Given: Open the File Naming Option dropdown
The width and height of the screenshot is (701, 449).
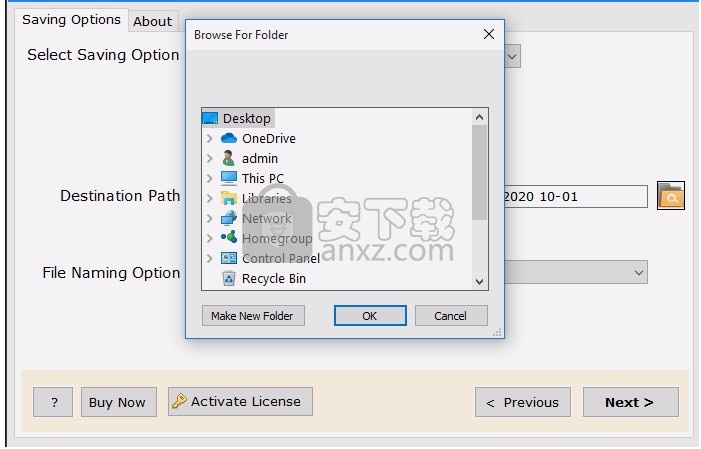Looking at the screenshot, I should (x=639, y=272).
